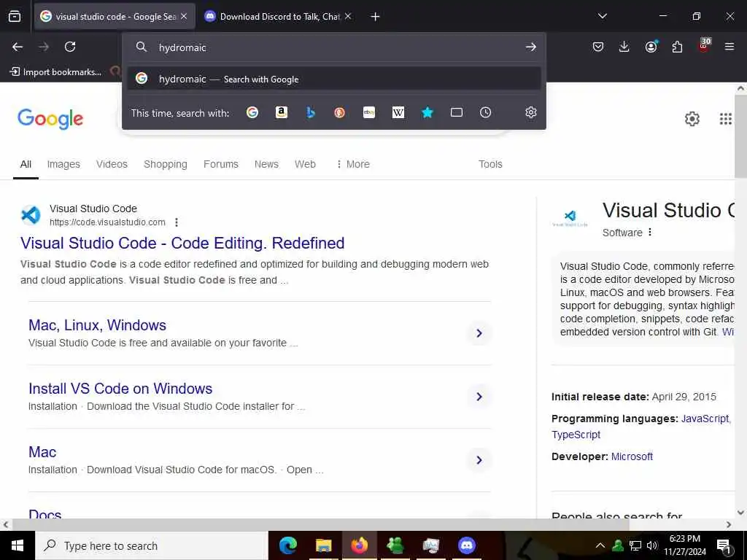Select the Videos search tab
Screen dimensions: 747x560
tap(112, 164)
